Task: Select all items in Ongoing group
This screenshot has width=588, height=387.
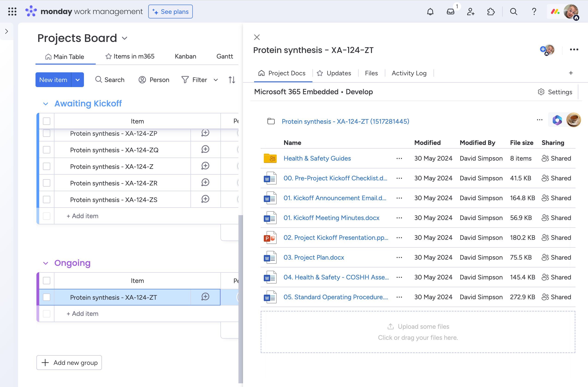Action: tap(47, 281)
